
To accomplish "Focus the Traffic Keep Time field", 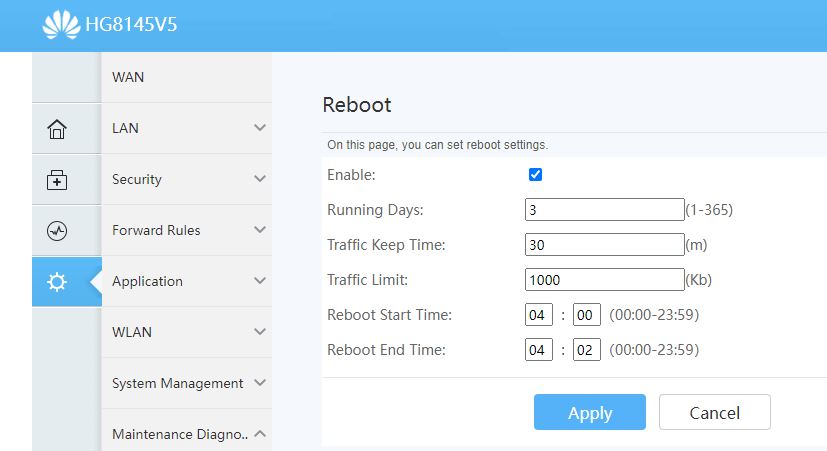I will [x=604, y=245].
